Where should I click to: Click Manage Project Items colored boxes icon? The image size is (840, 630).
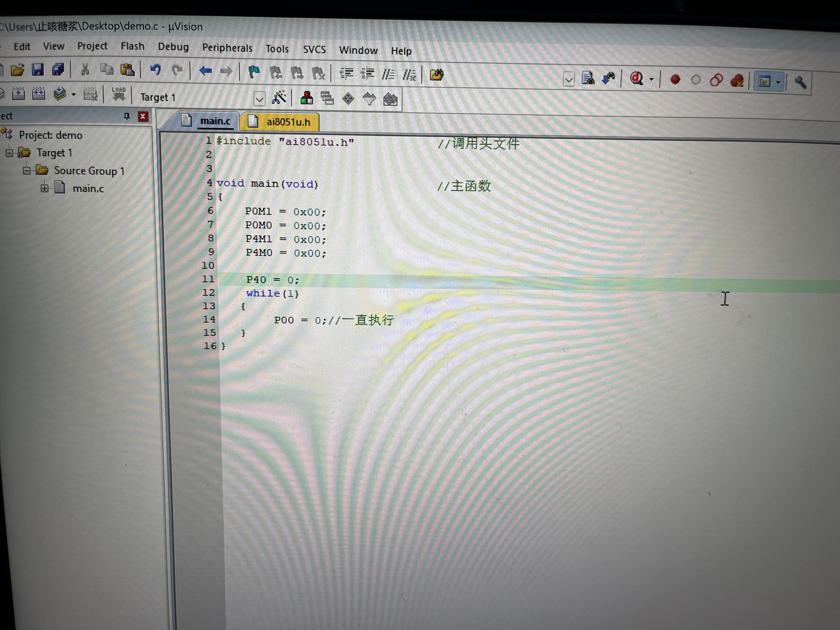tap(306, 98)
